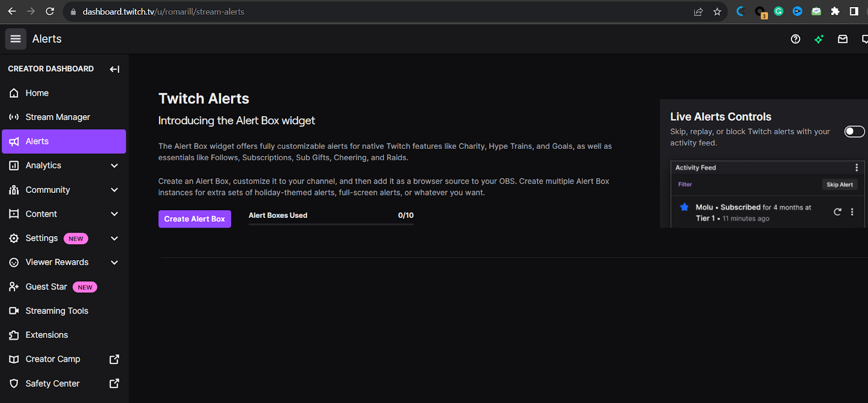Click the Create Alert Box button
This screenshot has width=868, height=403.
click(195, 219)
